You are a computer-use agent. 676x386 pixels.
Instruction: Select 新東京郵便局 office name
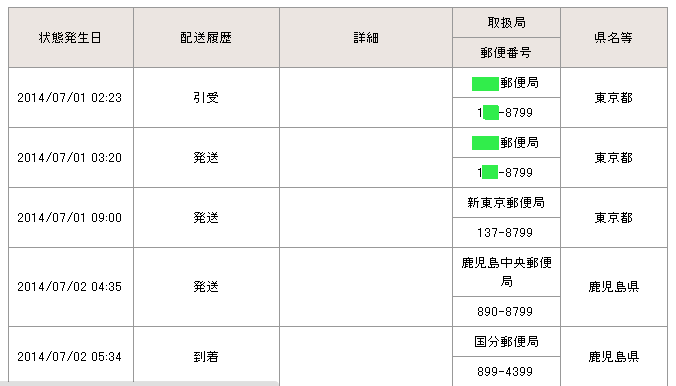pyautogui.click(x=506, y=203)
